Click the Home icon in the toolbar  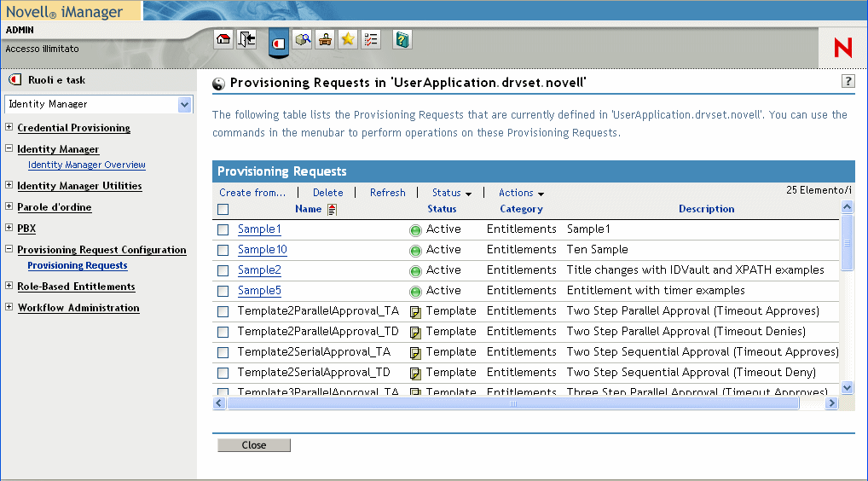point(223,39)
